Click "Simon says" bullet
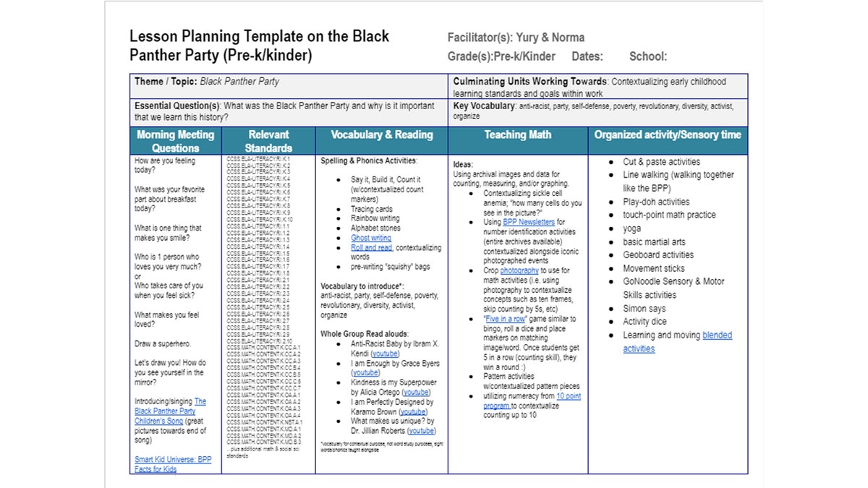 644,309
